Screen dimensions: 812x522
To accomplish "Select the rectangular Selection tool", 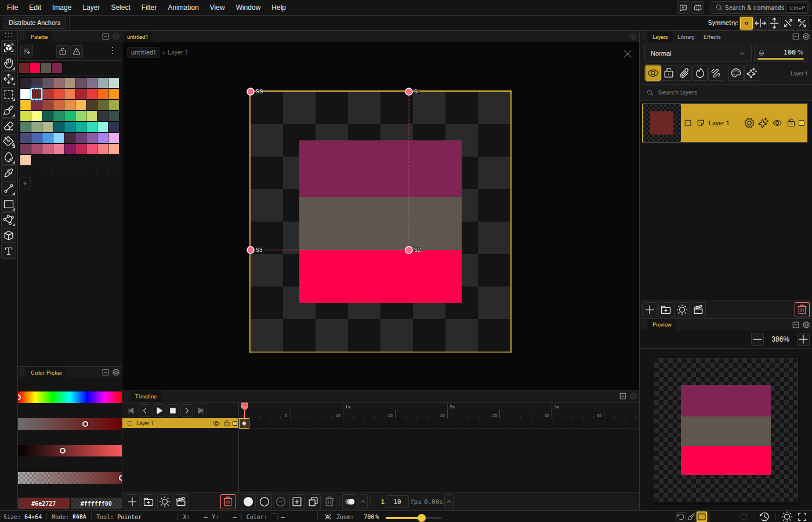I will [x=9, y=95].
